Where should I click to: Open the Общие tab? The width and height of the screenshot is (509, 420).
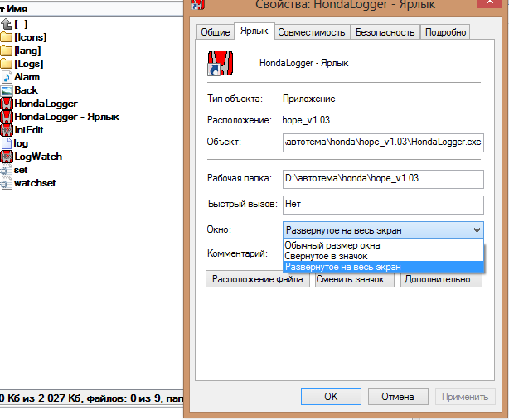tap(216, 32)
